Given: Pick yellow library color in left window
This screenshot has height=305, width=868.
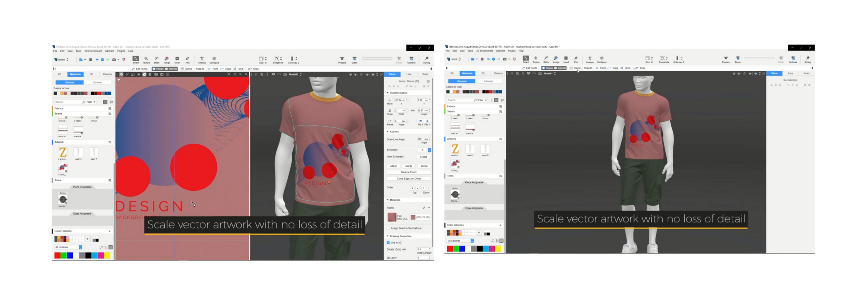Looking at the screenshot, I should [107, 255].
